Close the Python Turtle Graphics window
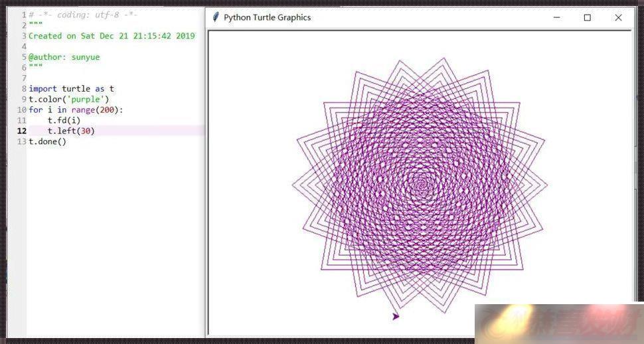 (x=618, y=18)
